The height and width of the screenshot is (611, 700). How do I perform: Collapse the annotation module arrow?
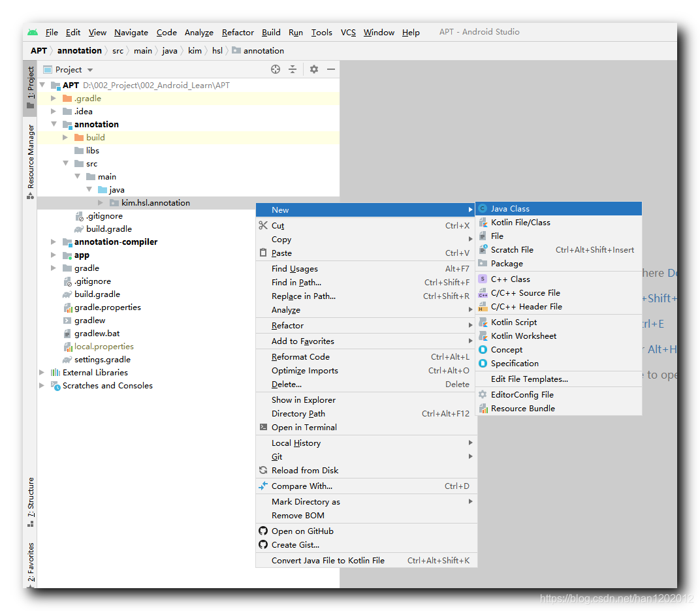(54, 124)
